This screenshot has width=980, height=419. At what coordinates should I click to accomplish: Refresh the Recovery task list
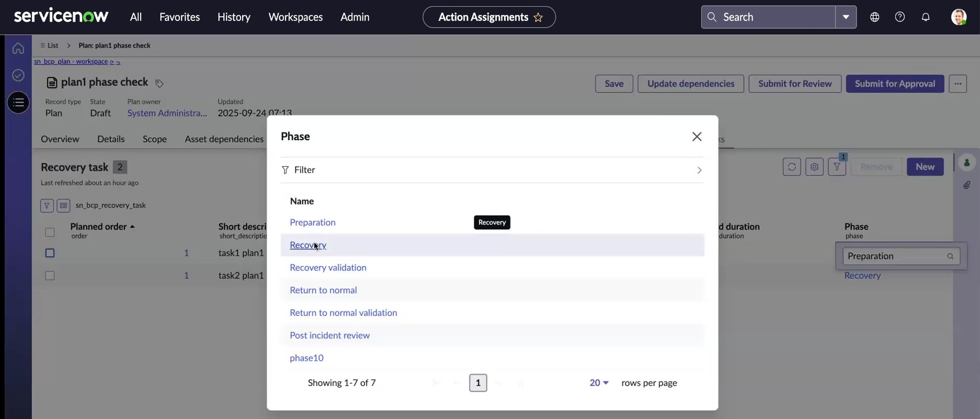792,167
